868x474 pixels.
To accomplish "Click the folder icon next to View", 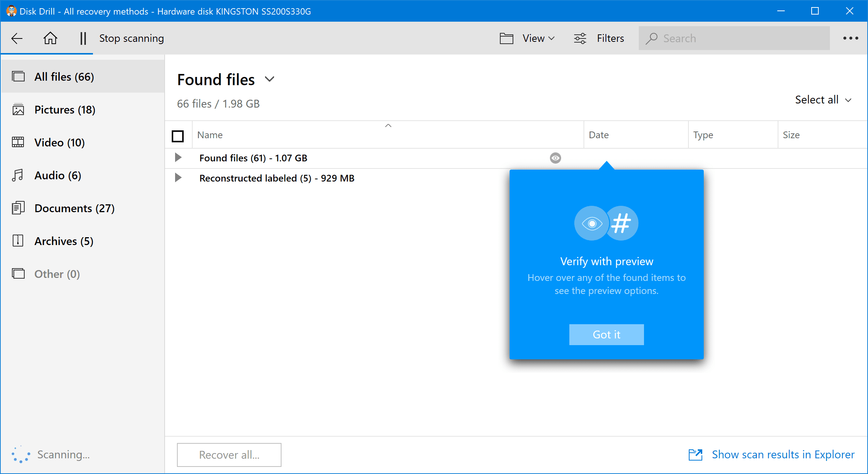I will tap(505, 38).
